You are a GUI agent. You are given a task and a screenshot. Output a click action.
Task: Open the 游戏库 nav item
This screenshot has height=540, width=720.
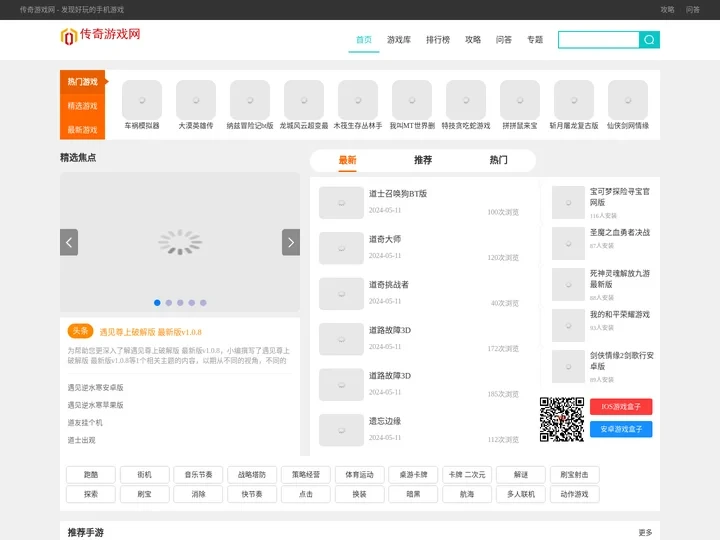click(x=399, y=39)
